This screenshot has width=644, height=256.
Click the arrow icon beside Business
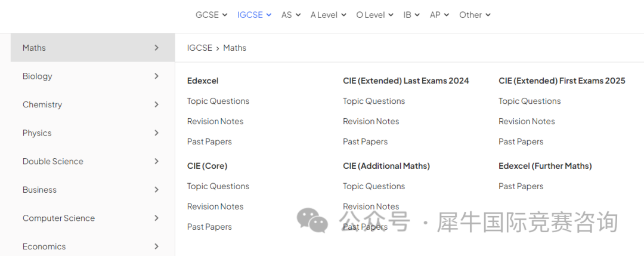tap(156, 189)
